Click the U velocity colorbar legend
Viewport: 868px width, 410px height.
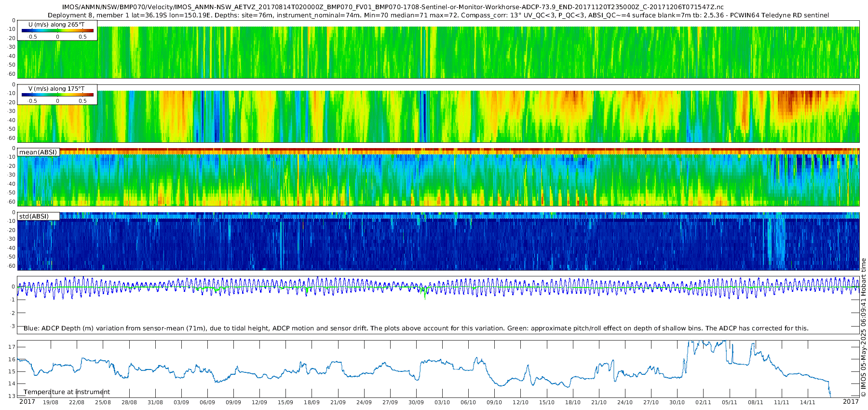57,30
